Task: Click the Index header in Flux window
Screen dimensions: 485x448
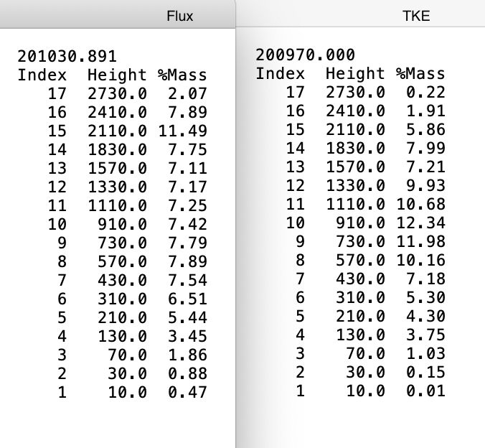Action: tap(42, 75)
